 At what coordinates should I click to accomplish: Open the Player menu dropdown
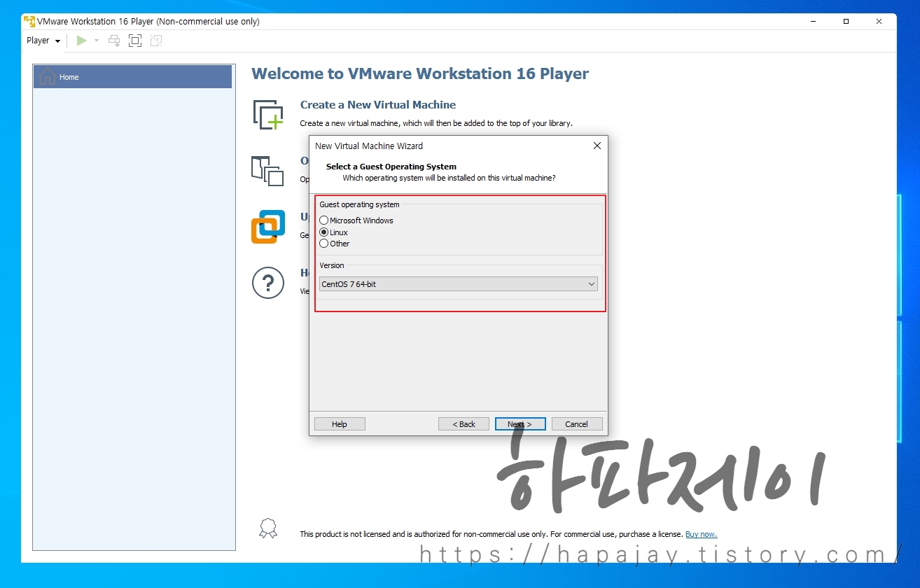[43, 41]
